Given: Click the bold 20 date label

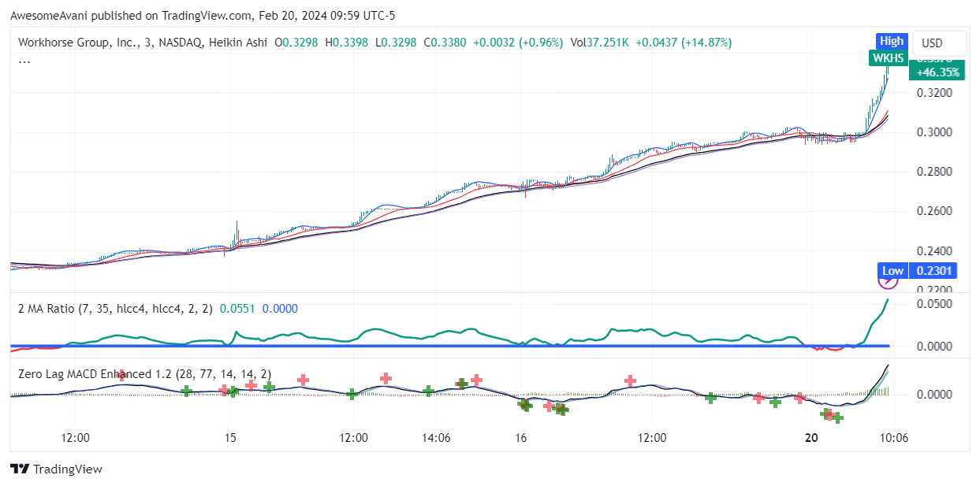Looking at the screenshot, I should 810,438.
